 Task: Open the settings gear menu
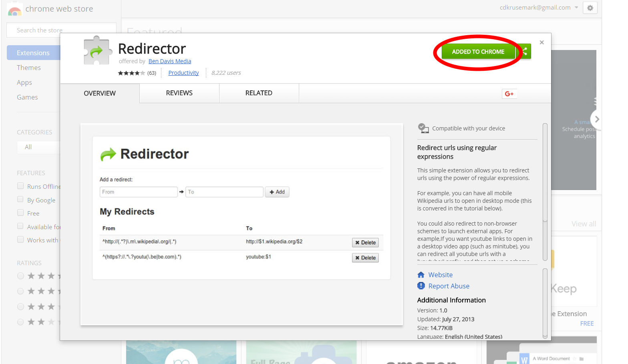590,8
